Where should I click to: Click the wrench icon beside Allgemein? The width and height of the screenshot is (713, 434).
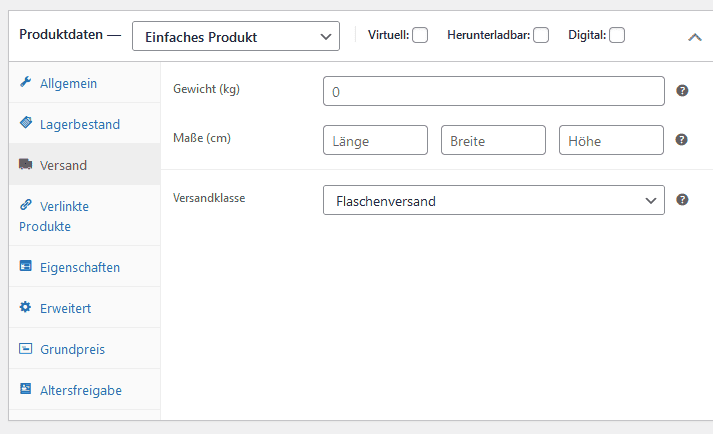26,82
